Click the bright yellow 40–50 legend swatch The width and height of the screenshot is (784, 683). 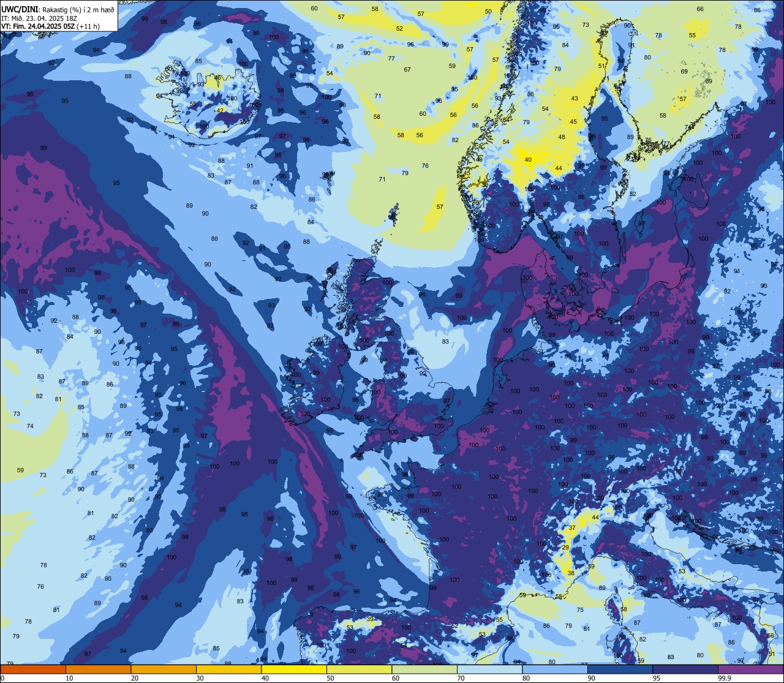pos(294,669)
